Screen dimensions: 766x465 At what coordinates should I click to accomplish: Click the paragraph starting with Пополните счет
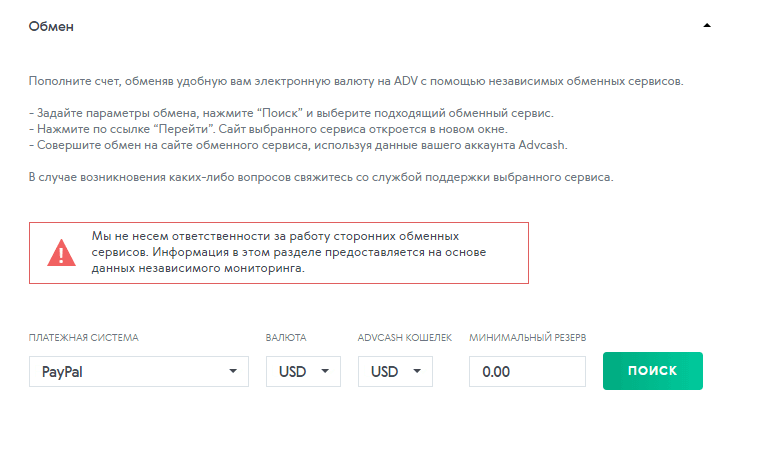point(356,80)
